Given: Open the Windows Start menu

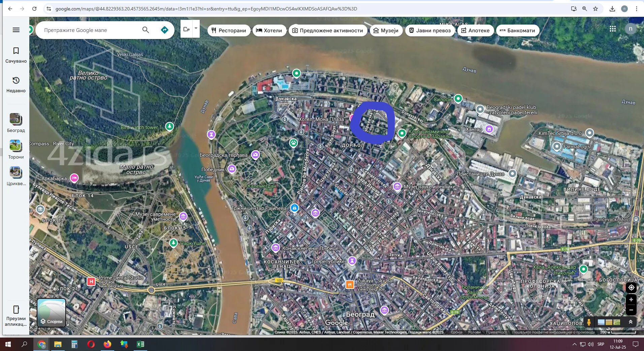Looking at the screenshot, I should pyautogui.click(x=8, y=344).
